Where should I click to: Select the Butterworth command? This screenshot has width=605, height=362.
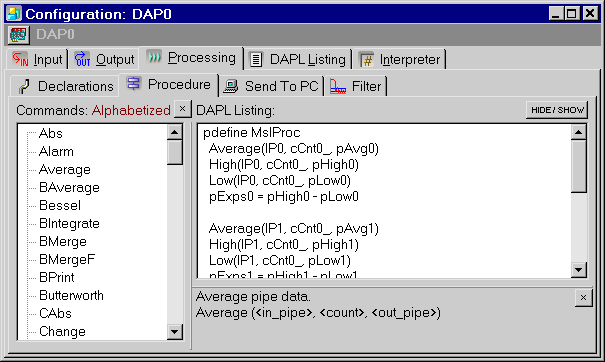pyautogui.click(x=71, y=296)
